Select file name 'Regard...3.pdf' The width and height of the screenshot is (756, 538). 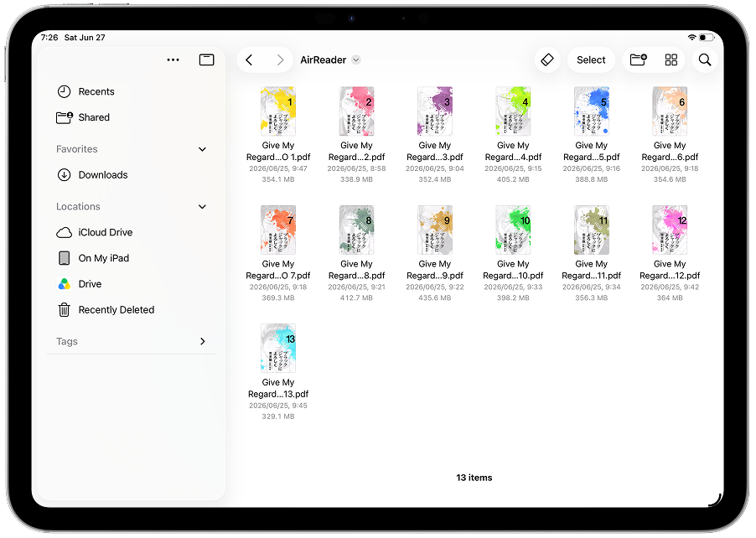pos(435,158)
